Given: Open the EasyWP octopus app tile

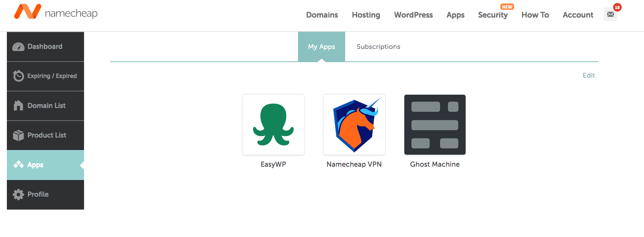Looking at the screenshot, I should (x=273, y=125).
